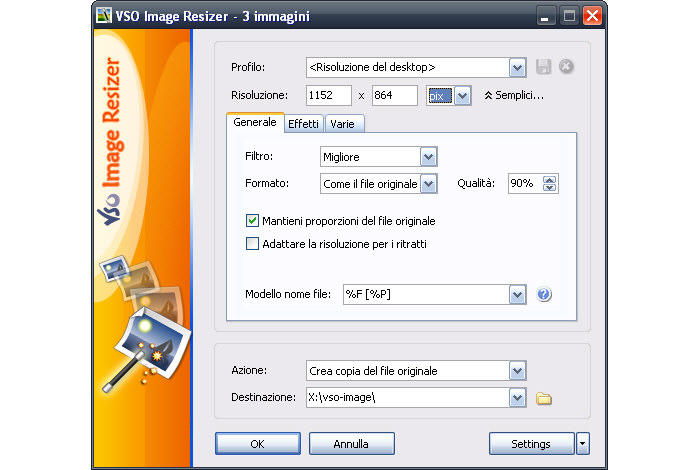The image size is (700, 470).
Task: Minimize the VSO Image Resizer window
Action: pyautogui.click(x=546, y=17)
